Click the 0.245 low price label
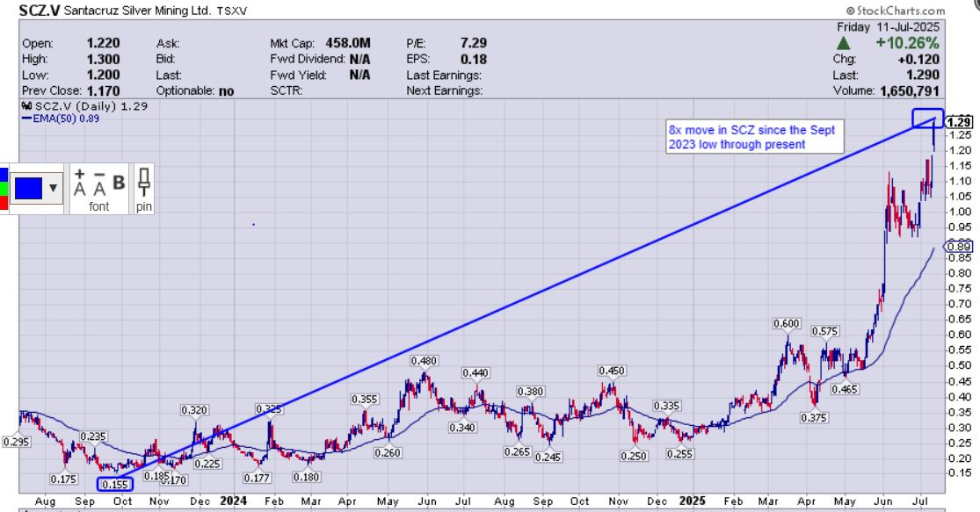980x512 pixels. 548,457
